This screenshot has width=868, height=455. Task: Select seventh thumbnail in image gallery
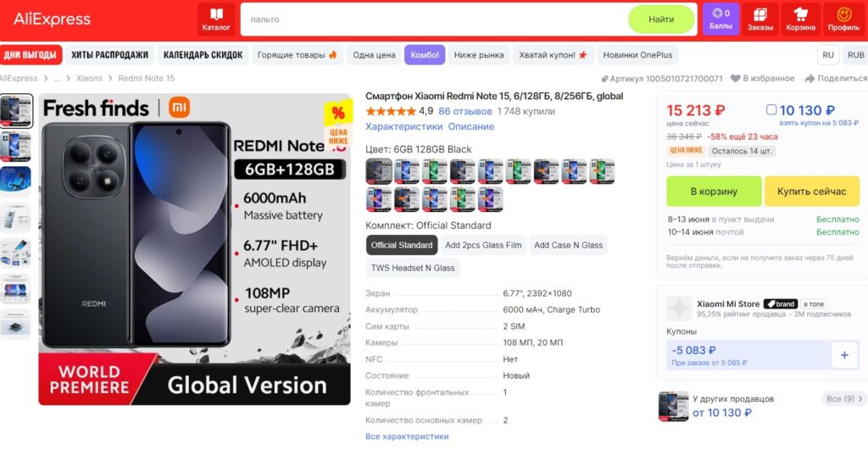pos(15,325)
